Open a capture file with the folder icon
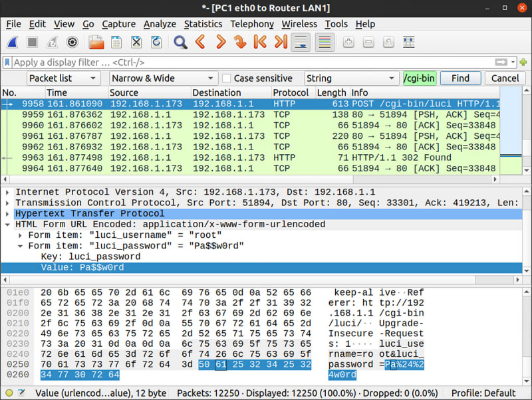This screenshot has width=532, height=400. 96,43
